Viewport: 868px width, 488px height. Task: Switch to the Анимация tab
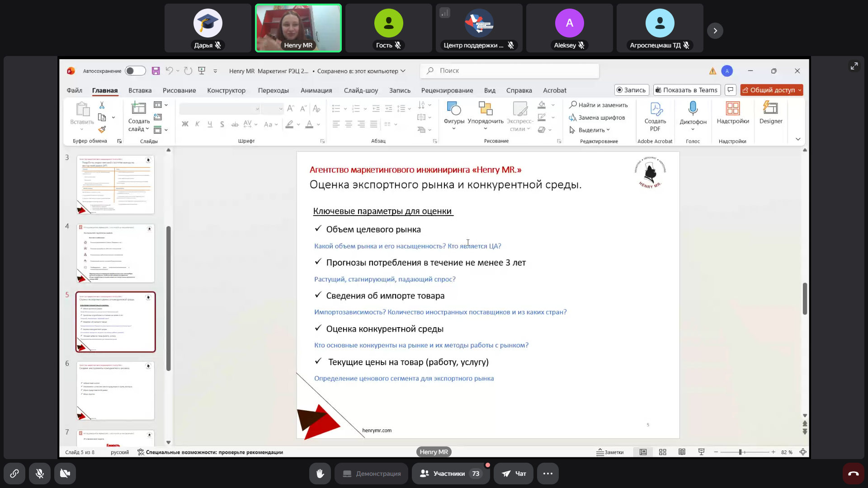pos(316,90)
